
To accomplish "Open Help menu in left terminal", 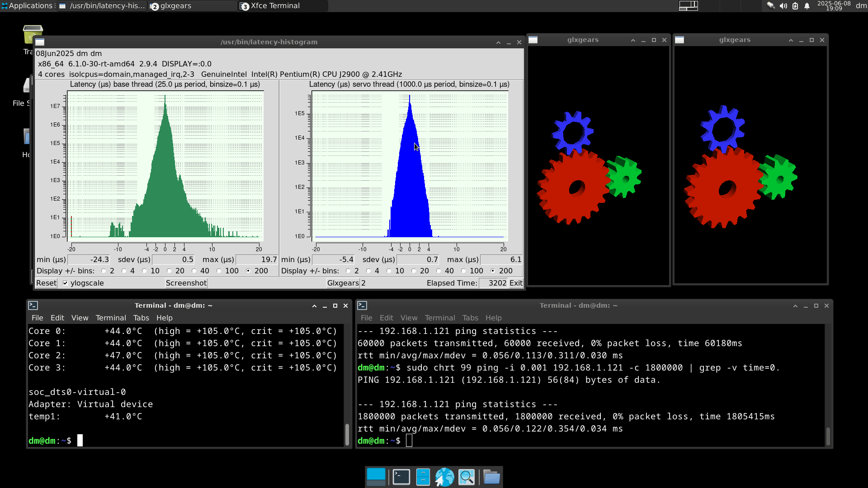I will [x=165, y=318].
